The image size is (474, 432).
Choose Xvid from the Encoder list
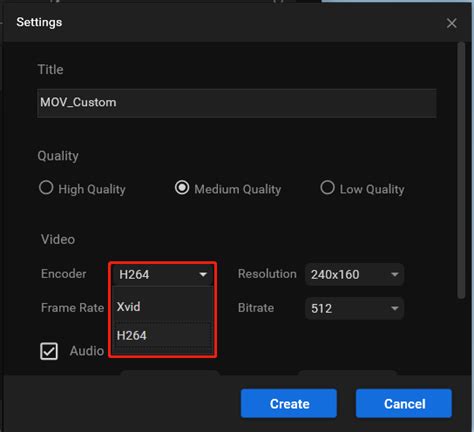point(163,306)
